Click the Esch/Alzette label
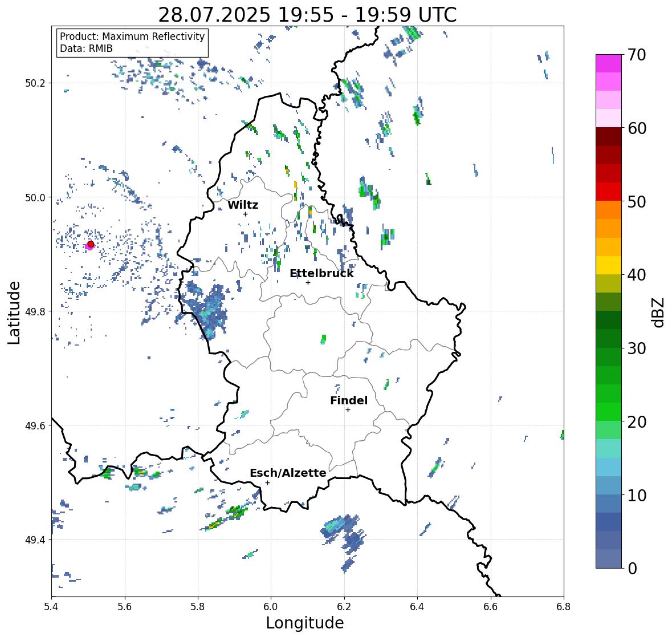672x637 pixels. tap(288, 473)
